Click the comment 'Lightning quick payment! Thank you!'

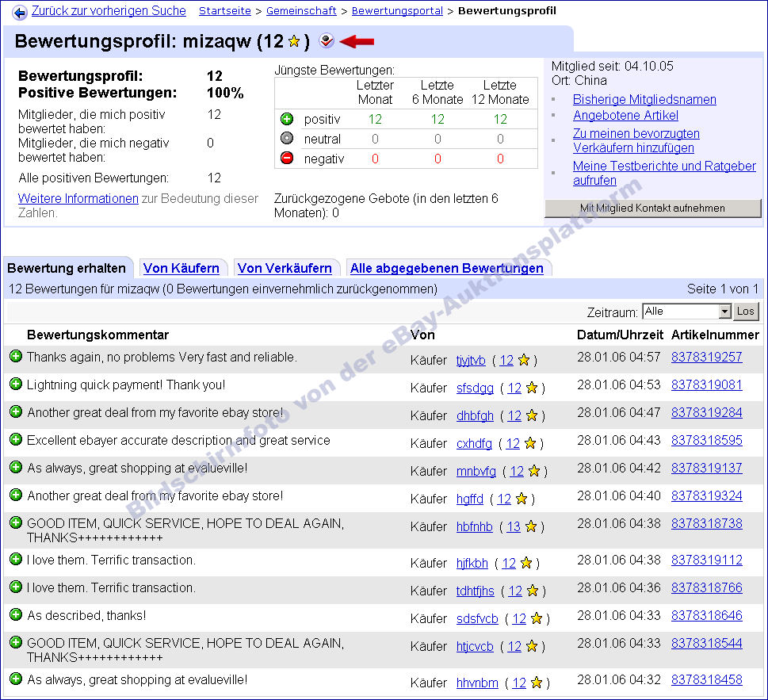pos(126,385)
